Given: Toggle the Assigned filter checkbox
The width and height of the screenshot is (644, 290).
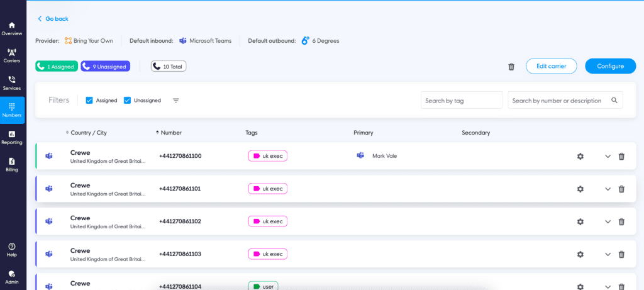Looking at the screenshot, I should click(x=89, y=100).
